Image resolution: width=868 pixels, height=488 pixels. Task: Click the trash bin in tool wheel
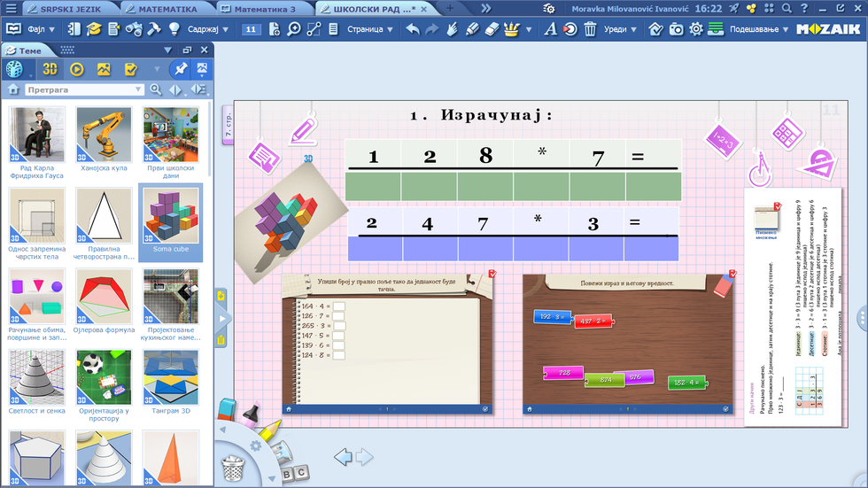pos(233,469)
